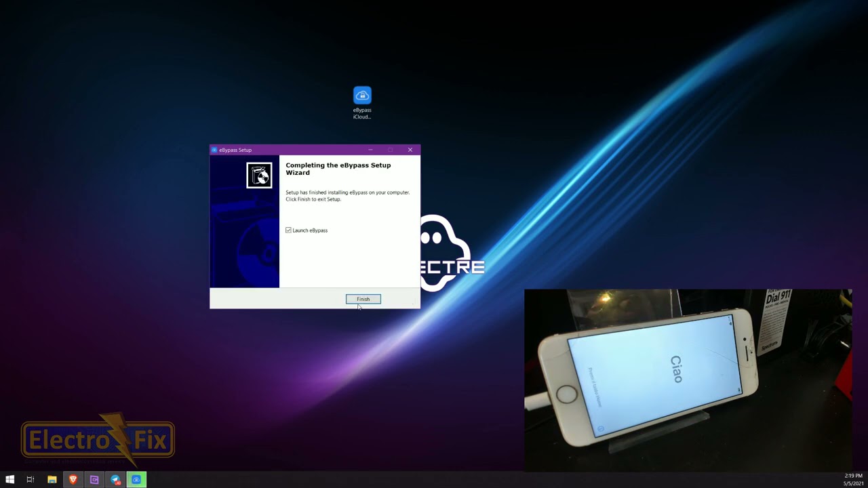Image resolution: width=868 pixels, height=488 pixels.
Task: Open the Windows Start menu
Action: click(9, 480)
